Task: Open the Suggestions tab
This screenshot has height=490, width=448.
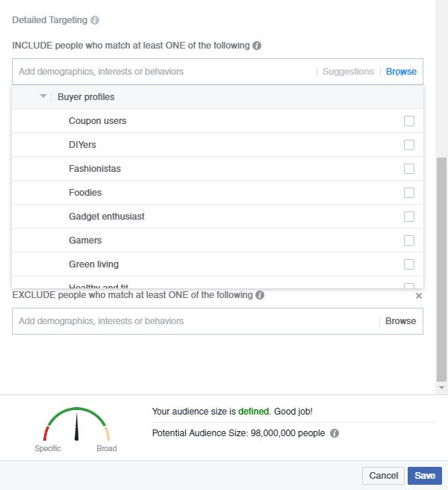Action: coord(348,72)
